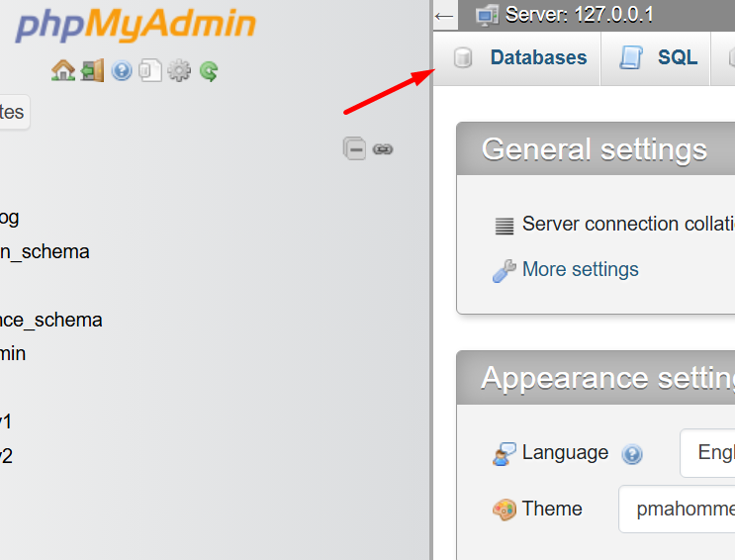This screenshot has width=735, height=560.
Task: Click the Theme palette icon
Action: click(505, 510)
